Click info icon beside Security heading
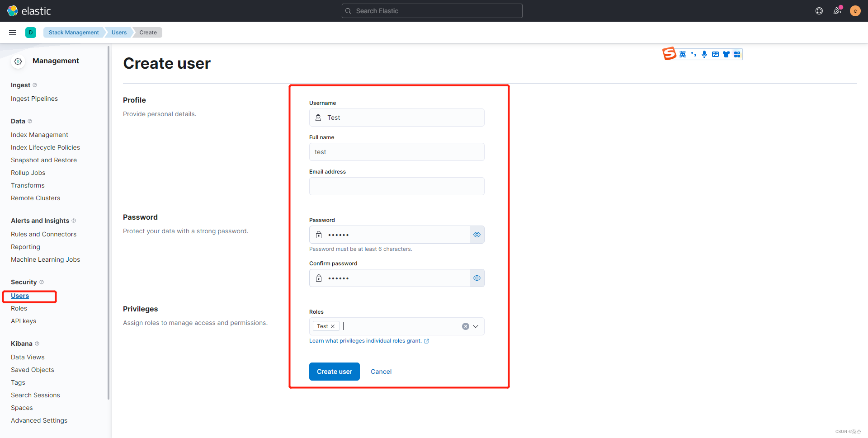Viewport: 868px width, 438px height. (42, 282)
